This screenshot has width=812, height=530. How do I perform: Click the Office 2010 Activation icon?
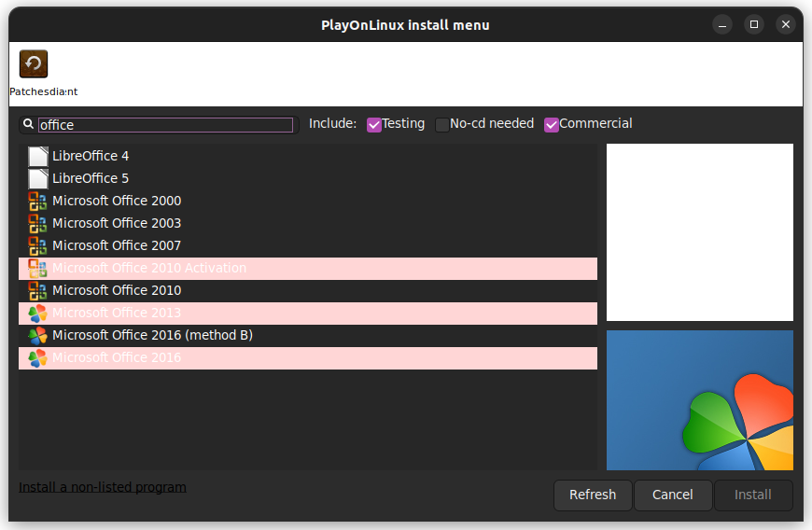pyautogui.click(x=38, y=268)
